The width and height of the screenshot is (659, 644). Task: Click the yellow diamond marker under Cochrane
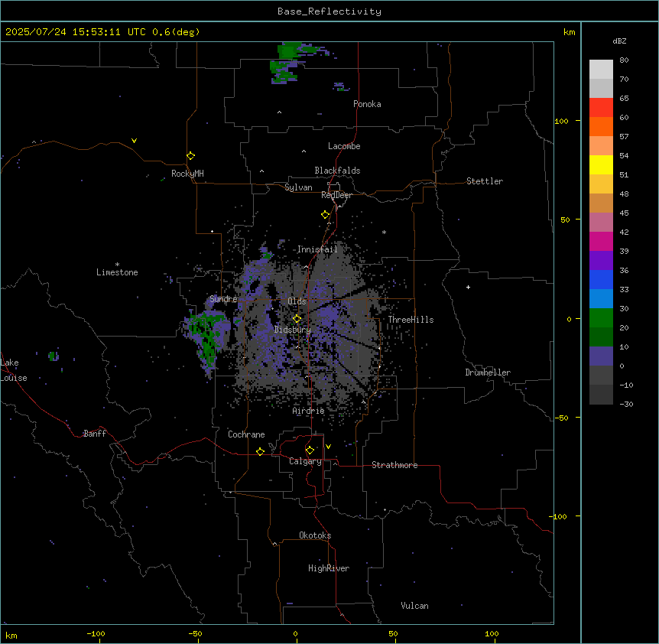tap(260, 451)
